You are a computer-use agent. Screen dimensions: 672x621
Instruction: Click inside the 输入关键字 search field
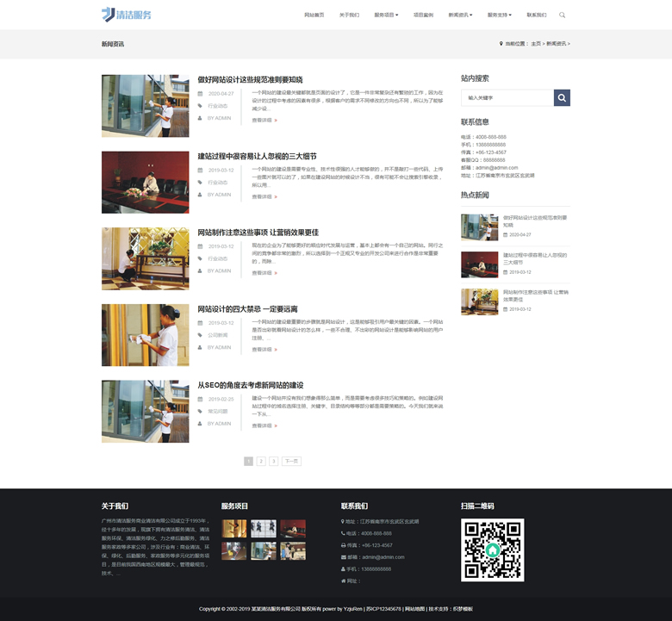(x=507, y=98)
